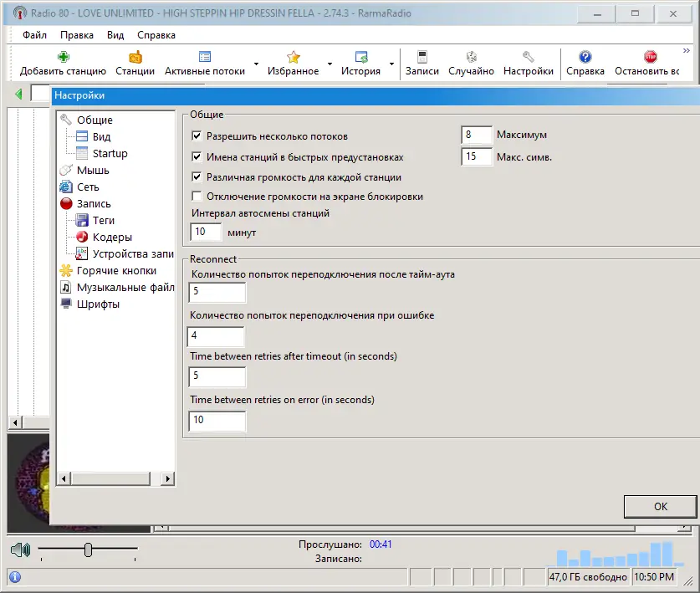
Task: Open the Вид menu
Action: [115, 35]
